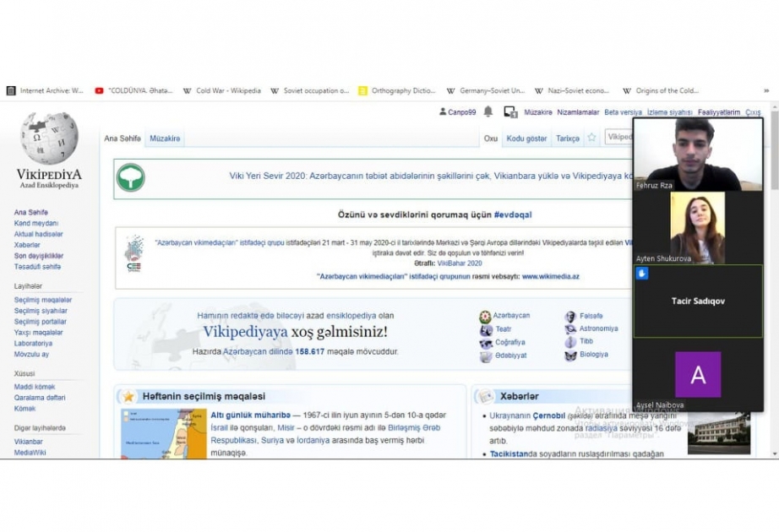Open the Nazi–Soviet economic bookmark
This screenshot has height=532, width=779.
tap(572, 91)
